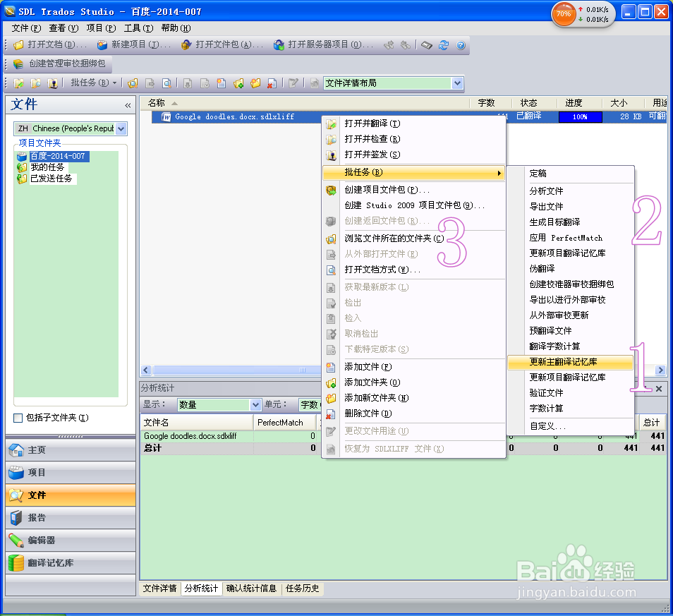Screen dimensions: 673x616
Task: Choose 打开并翻译 in the context menu
Action: click(x=413, y=123)
